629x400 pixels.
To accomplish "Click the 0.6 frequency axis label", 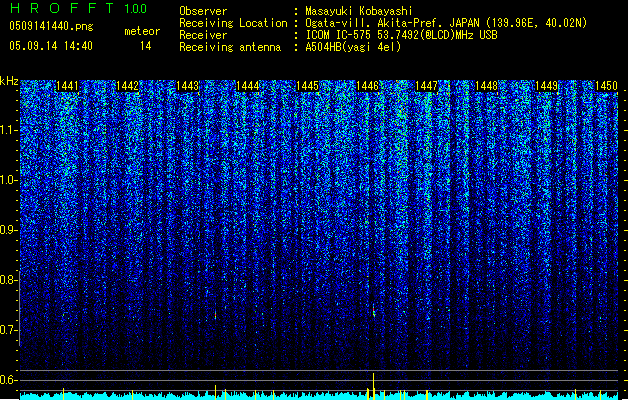I will pyautogui.click(x=9, y=380).
